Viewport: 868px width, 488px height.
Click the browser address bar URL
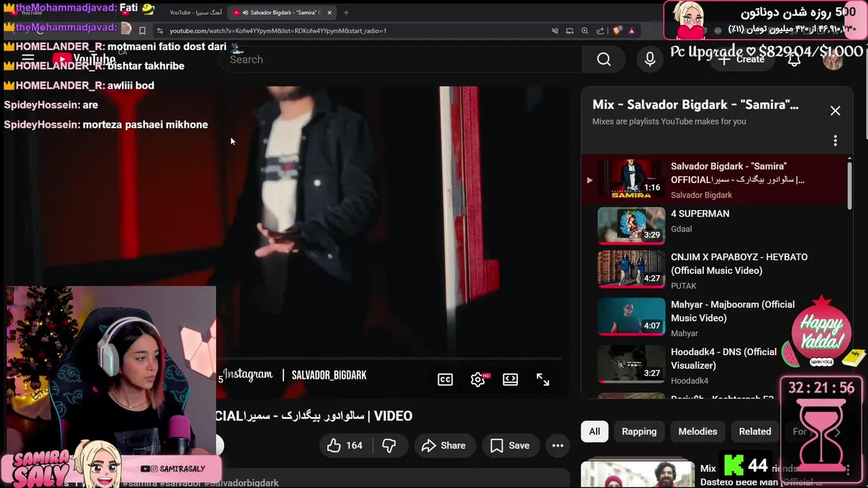[x=278, y=30]
